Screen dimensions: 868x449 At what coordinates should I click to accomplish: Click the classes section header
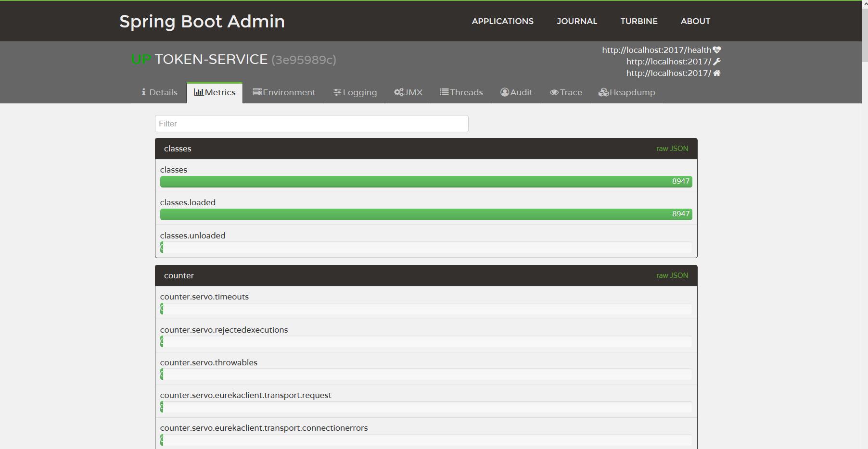tap(426, 149)
